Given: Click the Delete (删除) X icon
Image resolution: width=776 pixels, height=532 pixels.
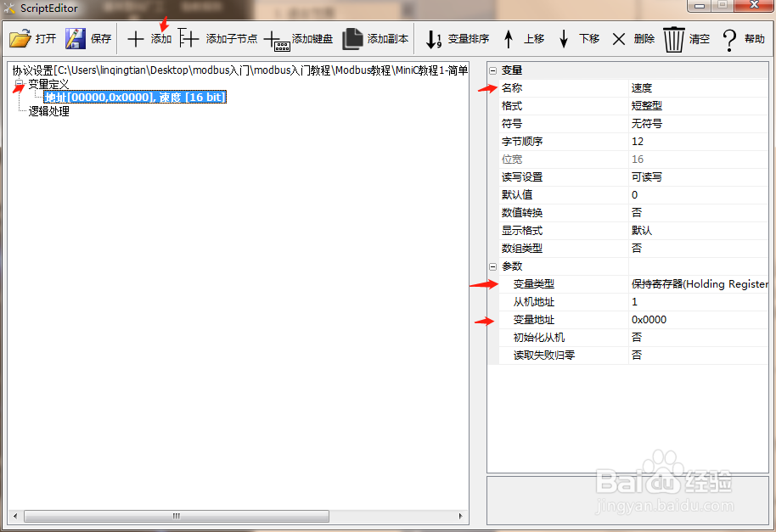Looking at the screenshot, I should point(619,39).
